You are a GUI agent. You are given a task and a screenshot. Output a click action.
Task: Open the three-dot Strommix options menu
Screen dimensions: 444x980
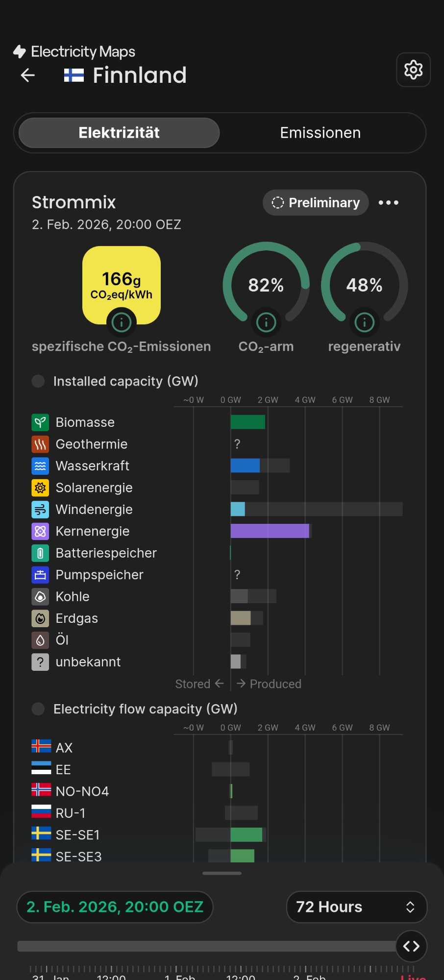tap(389, 202)
